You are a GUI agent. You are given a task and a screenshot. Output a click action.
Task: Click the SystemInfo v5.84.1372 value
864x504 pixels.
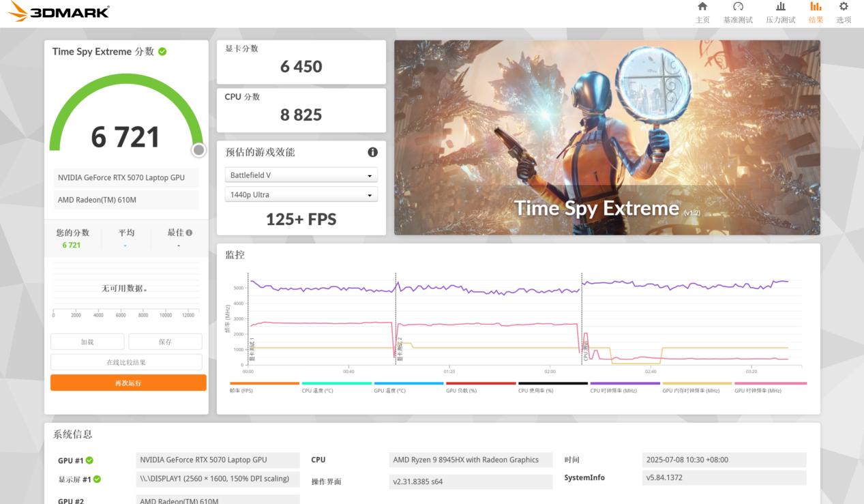[724, 478]
